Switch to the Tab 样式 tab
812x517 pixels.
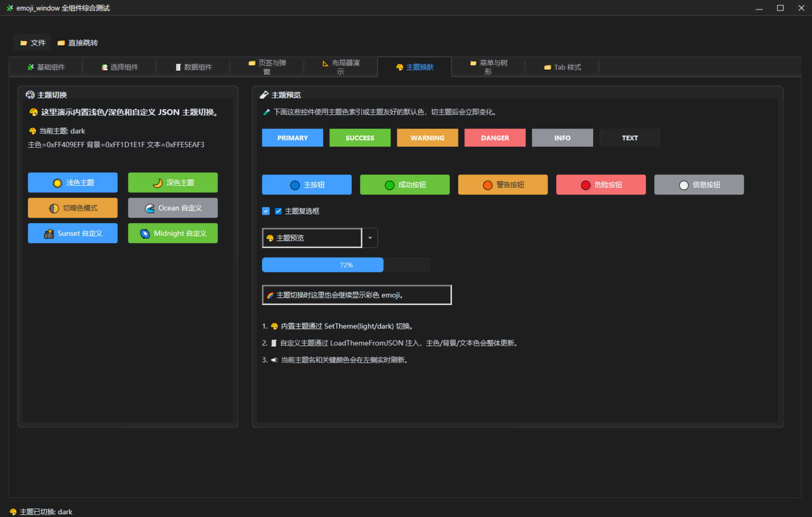click(562, 67)
